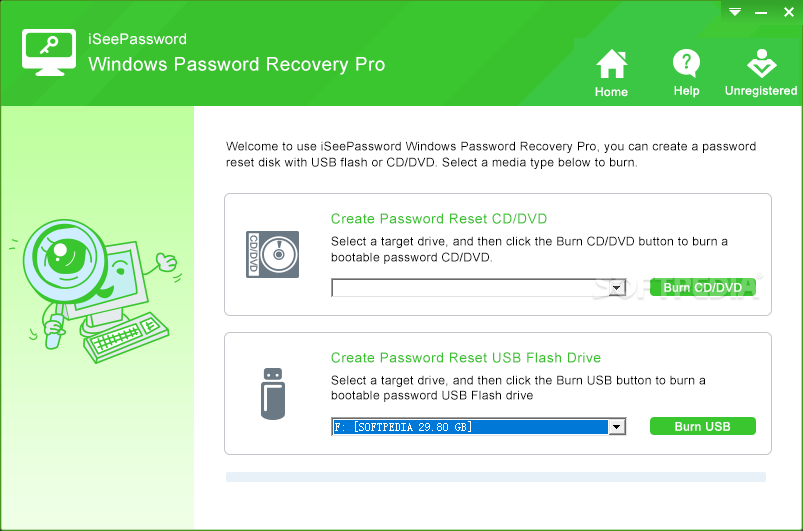The width and height of the screenshot is (803, 531).
Task: Click the iSeePassword monitor key logo
Action: [49, 52]
